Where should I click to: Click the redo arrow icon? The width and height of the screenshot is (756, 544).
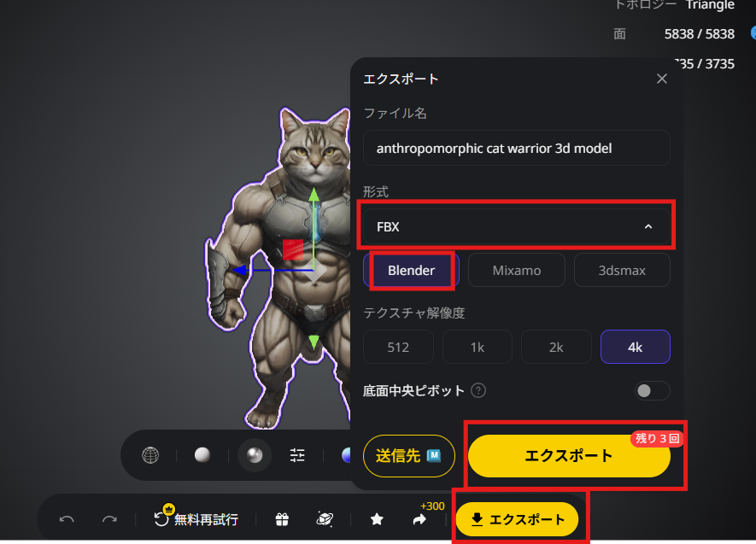pos(109,519)
